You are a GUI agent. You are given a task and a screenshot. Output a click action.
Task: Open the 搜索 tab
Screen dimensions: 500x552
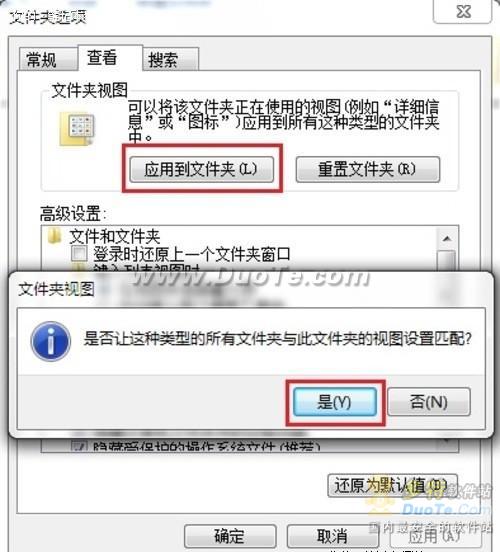tap(163, 59)
